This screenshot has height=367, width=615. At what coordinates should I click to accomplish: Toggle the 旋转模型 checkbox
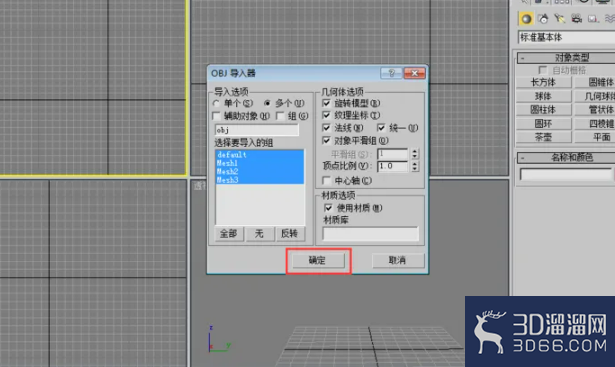point(326,103)
